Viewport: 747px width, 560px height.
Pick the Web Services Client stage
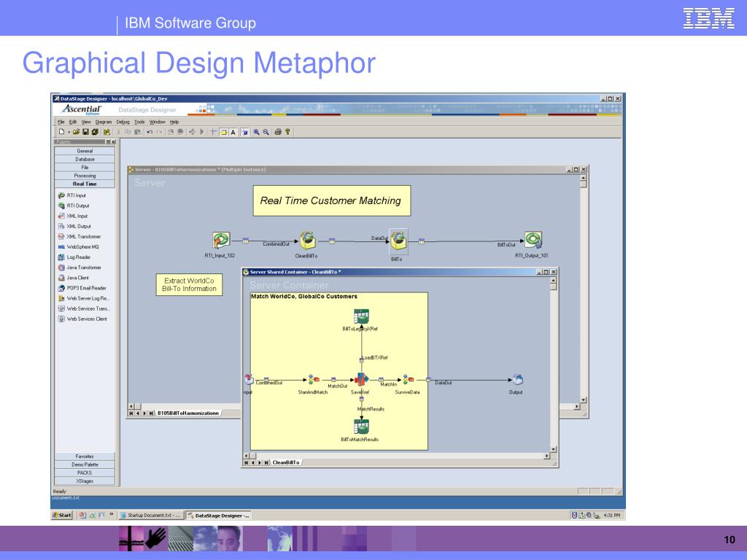[x=82, y=319]
